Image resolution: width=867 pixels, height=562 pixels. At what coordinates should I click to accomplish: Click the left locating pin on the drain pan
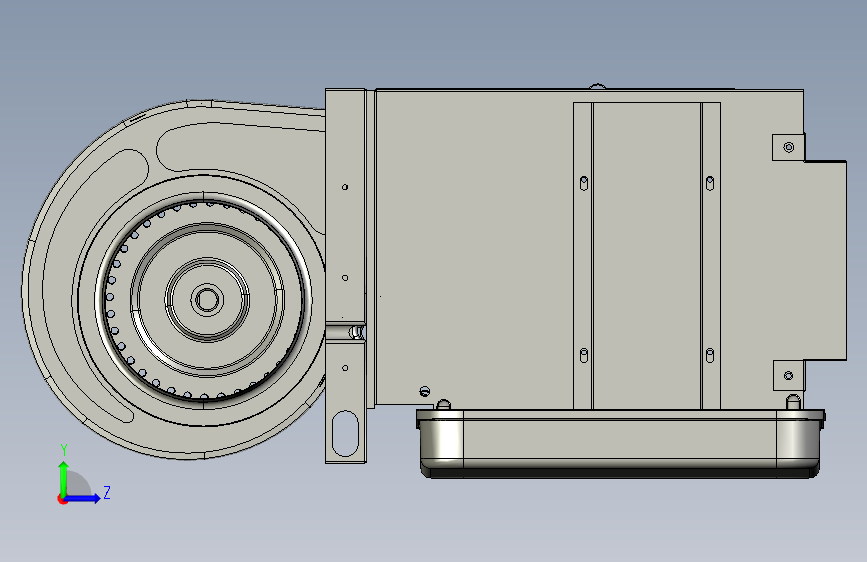click(x=443, y=404)
